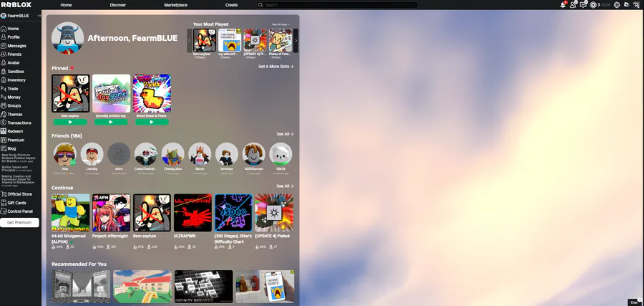Open Premium in the left sidebar
Viewport: 644px width, 306px height.
click(13, 140)
